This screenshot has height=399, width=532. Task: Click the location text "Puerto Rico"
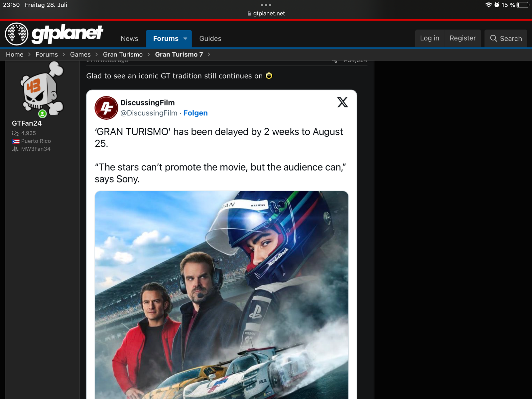coord(36,141)
